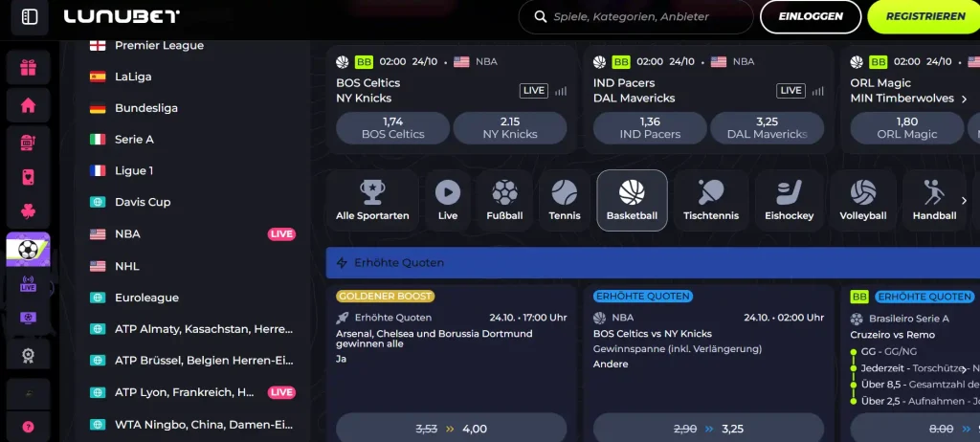Click LIVE badge on BOS Celtics card
This screenshot has height=442, width=980.
[x=534, y=91]
